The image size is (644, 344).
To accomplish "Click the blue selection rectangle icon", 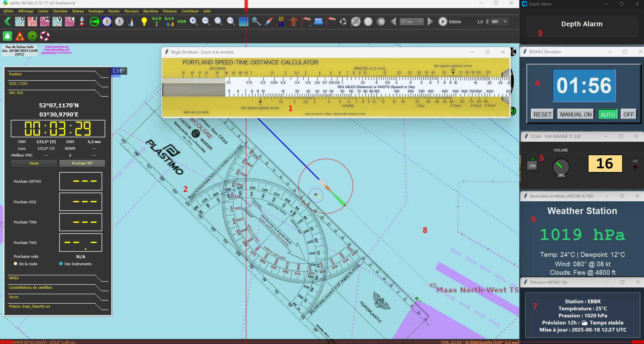I will click(x=243, y=22).
